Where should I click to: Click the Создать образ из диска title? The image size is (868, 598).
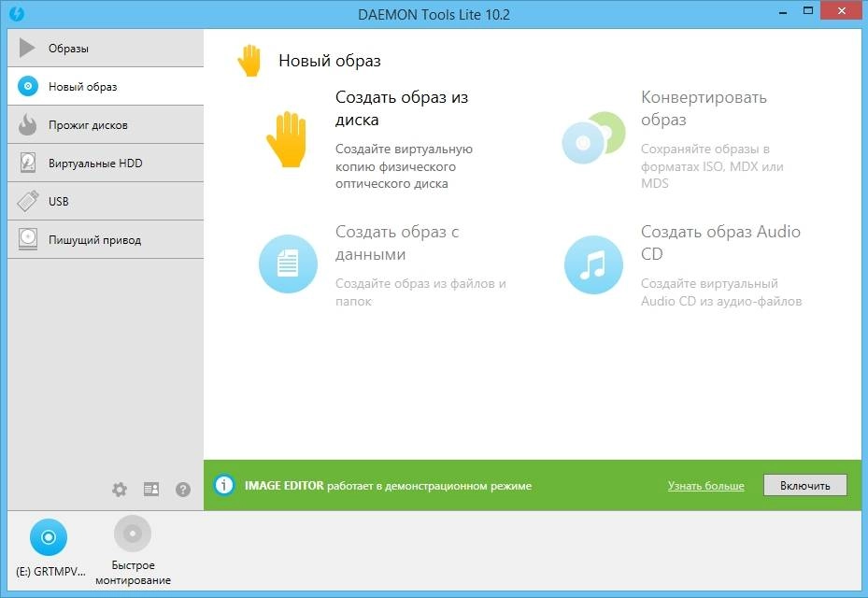[x=402, y=108]
